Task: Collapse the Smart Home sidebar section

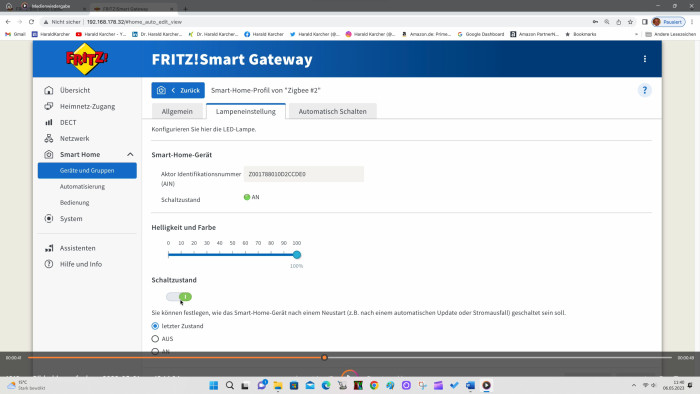Action: point(130,154)
